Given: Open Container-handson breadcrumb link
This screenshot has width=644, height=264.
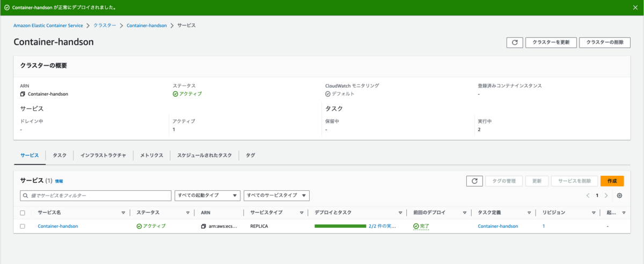Looking at the screenshot, I should [x=147, y=25].
